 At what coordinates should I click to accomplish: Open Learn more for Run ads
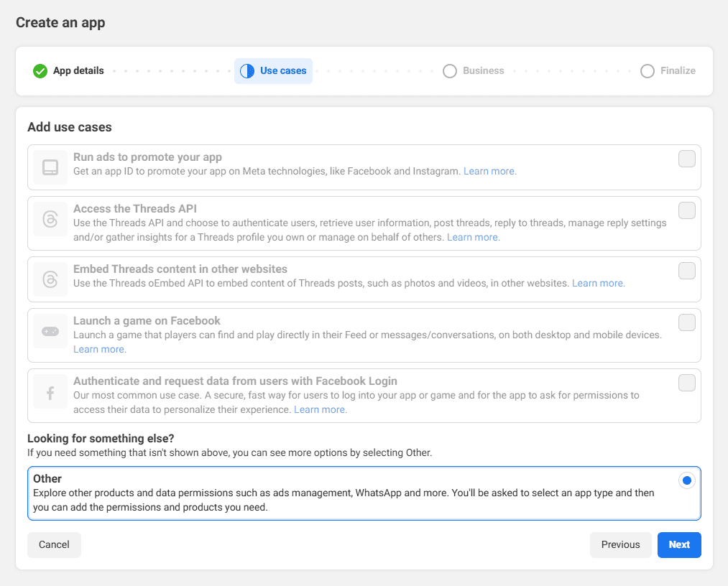click(490, 171)
